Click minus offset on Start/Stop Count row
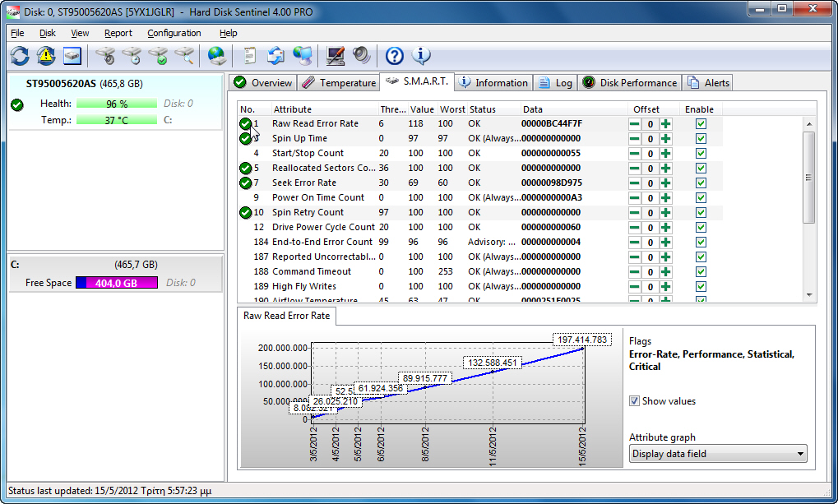The width and height of the screenshot is (838, 504). pos(634,154)
